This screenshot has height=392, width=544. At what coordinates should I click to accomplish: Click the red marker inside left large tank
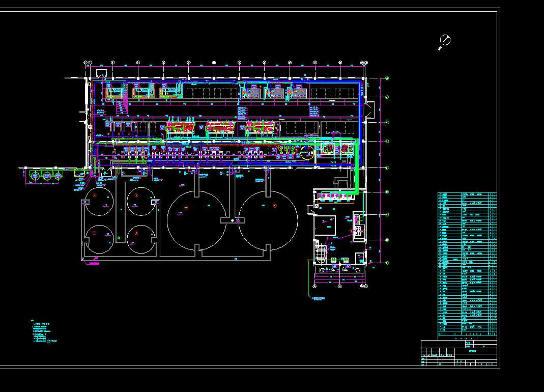[x=186, y=208]
